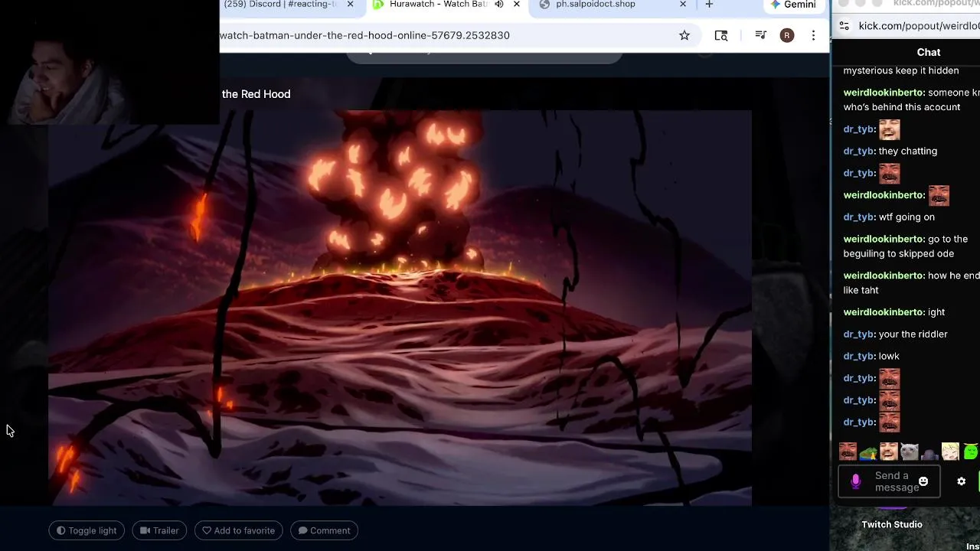This screenshot has height=551, width=980.
Task: Bookmark this page with the star icon
Action: coord(684,35)
